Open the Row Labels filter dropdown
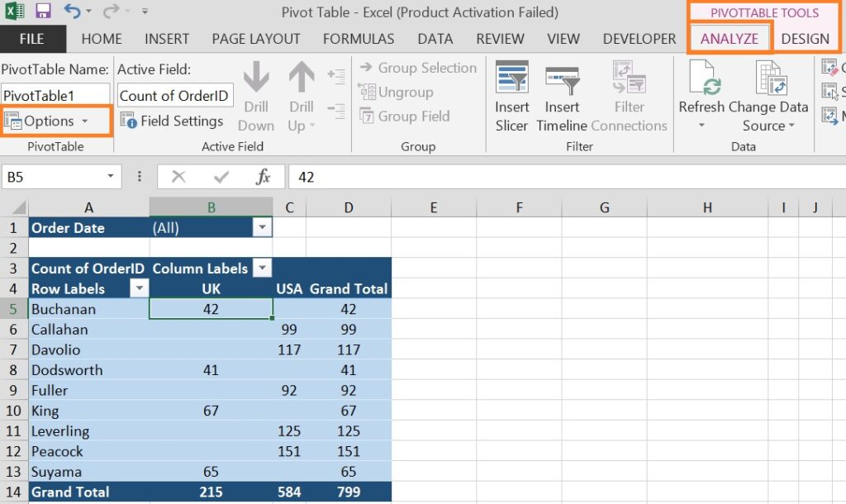The image size is (846, 504). [139, 288]
